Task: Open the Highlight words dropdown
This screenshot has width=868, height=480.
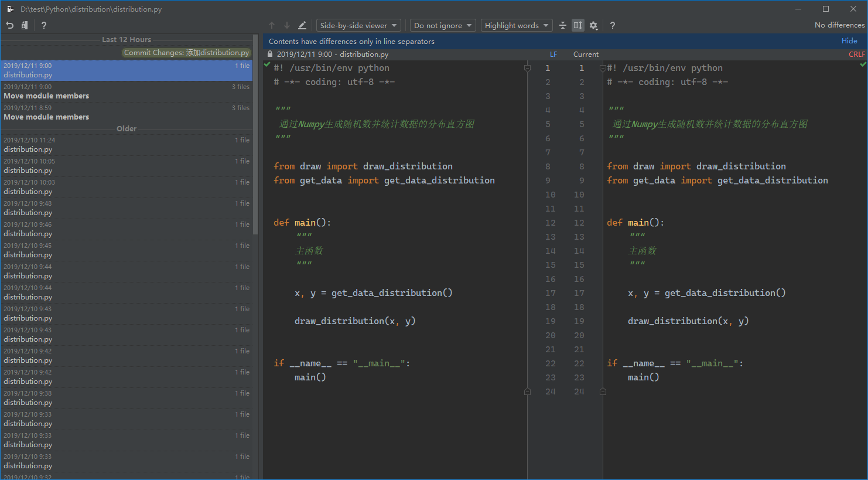Action: (517, 25)
